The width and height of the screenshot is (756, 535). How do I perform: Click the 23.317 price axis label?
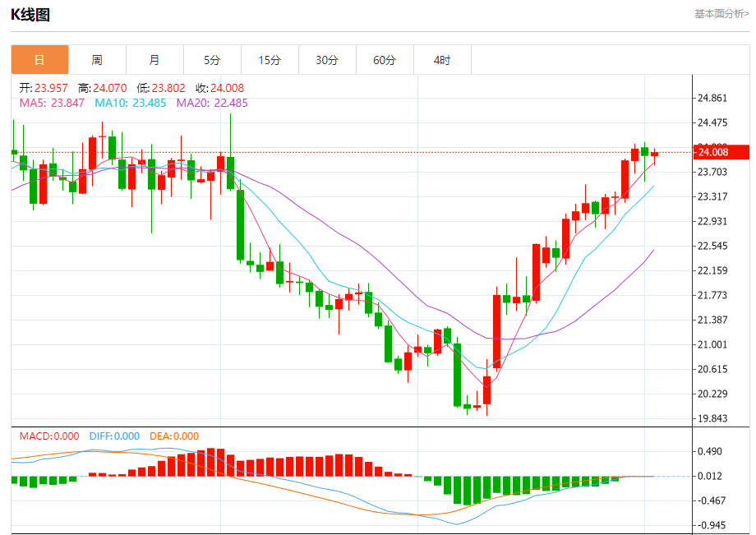(712, 196)
